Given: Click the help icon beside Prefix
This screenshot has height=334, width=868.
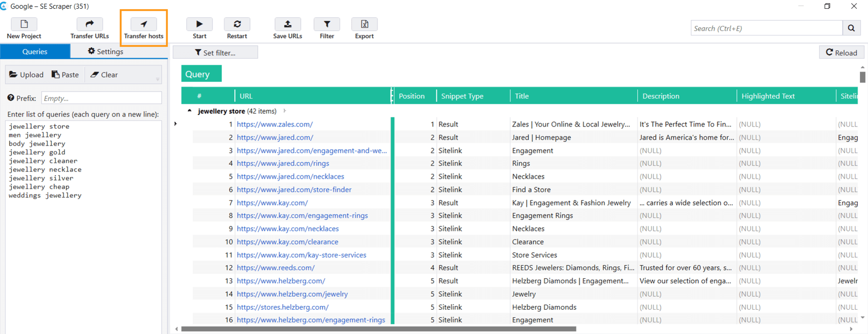Looking at the screenshot, I should point(11,98).
